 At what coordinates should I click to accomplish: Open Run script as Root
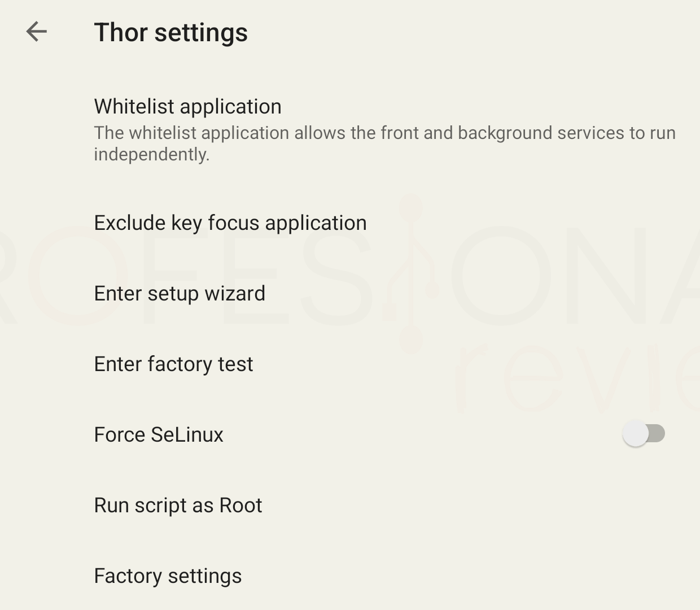350,506
